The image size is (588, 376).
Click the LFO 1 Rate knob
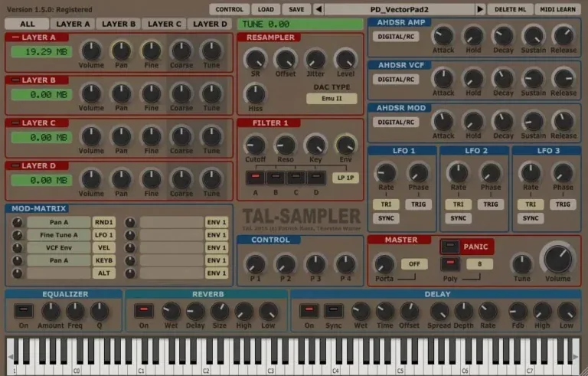(386, 173)
